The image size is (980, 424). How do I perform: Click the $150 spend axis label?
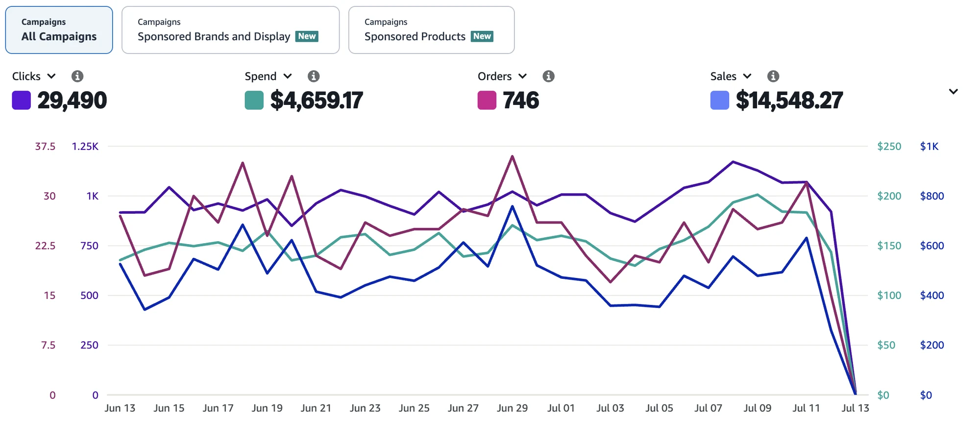tap(889, 246)
